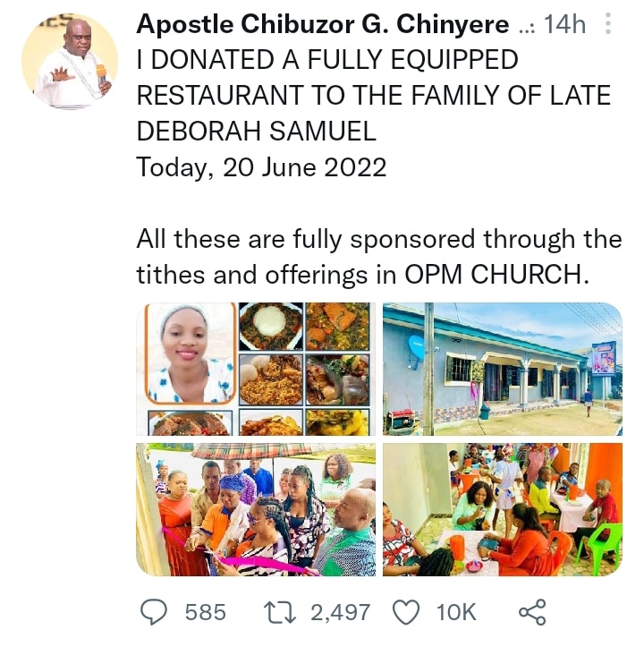
Task: Like the tweet with the heart icon
Action: [x=408, y=612]
